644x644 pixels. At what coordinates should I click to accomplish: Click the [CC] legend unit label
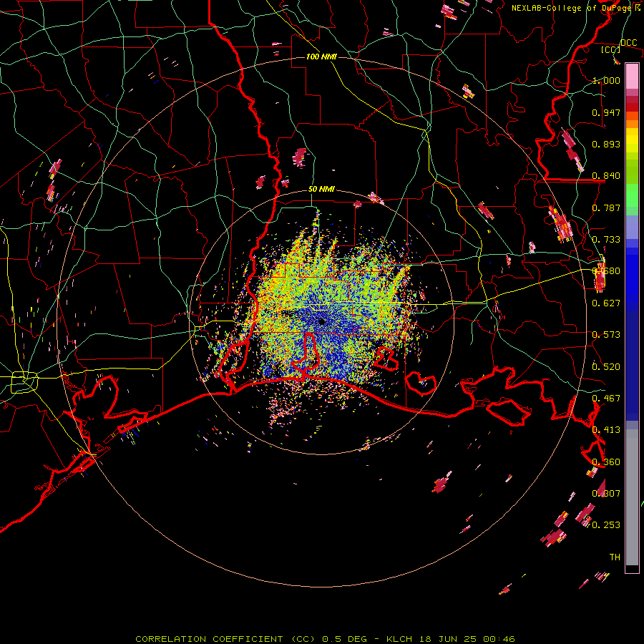tap(610, 49)
